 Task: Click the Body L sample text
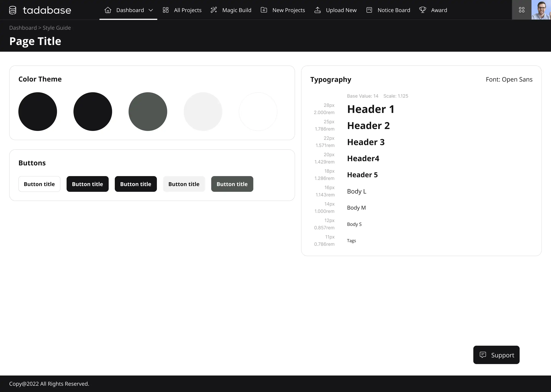pos(357,191)
